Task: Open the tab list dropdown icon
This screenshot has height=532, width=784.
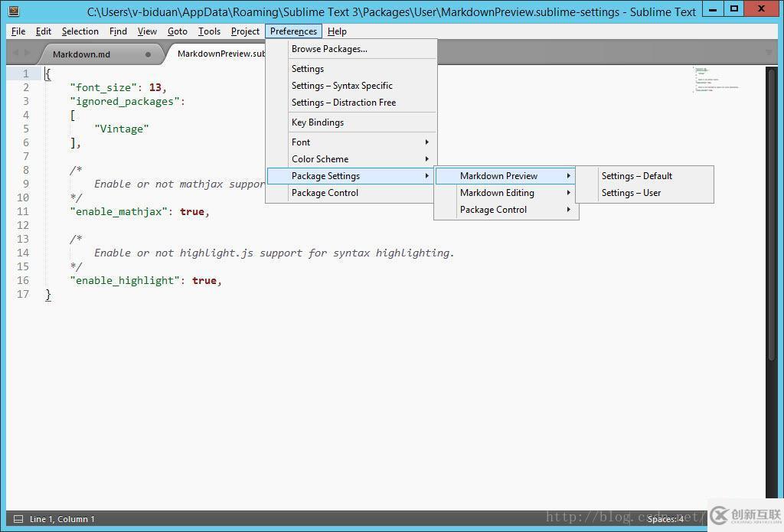Action: [769, 53]
